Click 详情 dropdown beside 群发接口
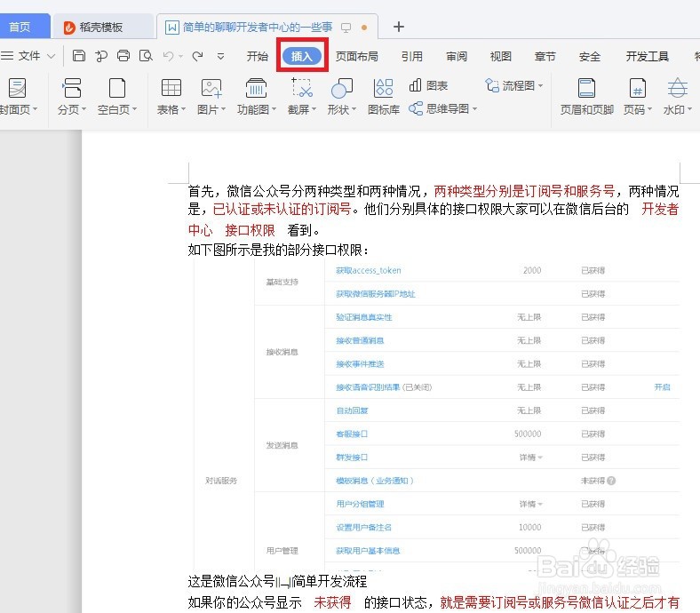The height and width of the screenshot is (613, 700). coord(531,458)
